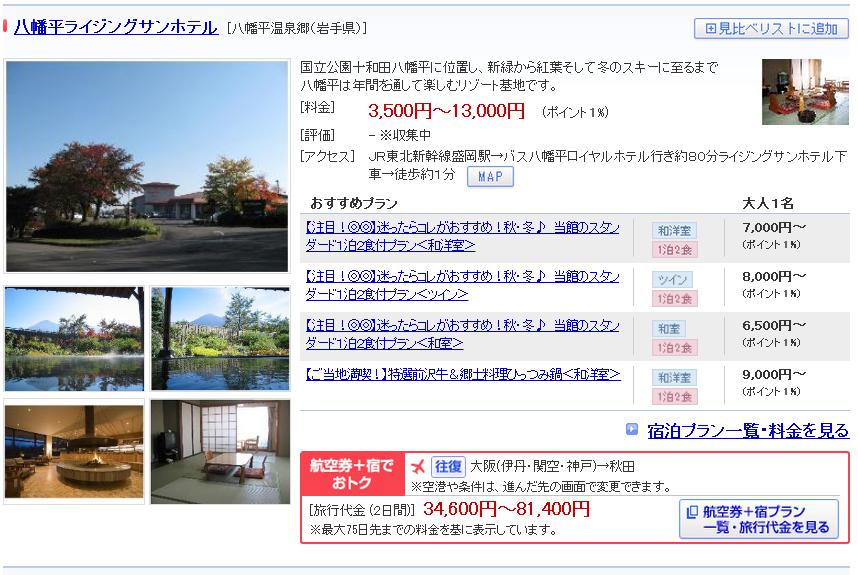Click 和室 room type tag
The height and width of the screenshot is (575, 858).
[669, 329]
